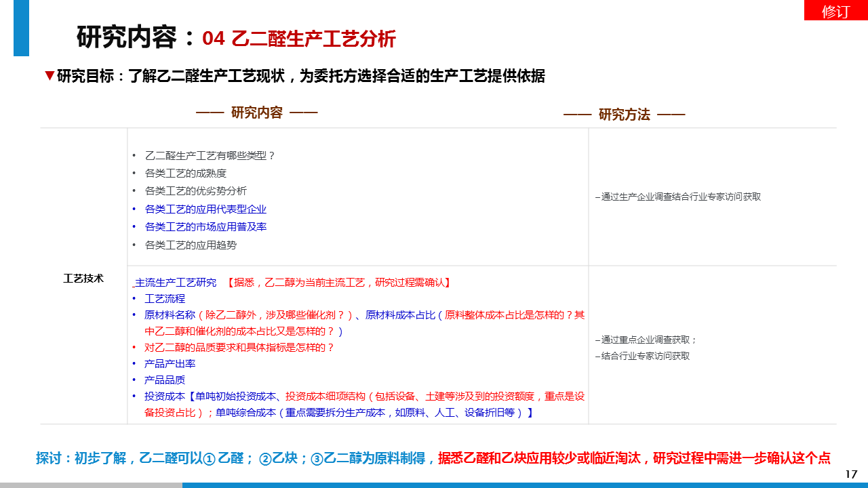The height and width of the screenshot is (488, 868).
Task: Click the method text 通过重点企业调查获取
Action: point(646,340)
